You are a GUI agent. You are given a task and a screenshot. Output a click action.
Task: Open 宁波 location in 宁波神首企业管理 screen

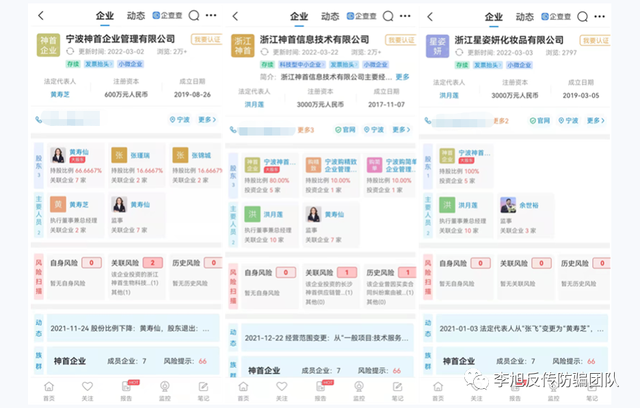click(x=180, y=120)
